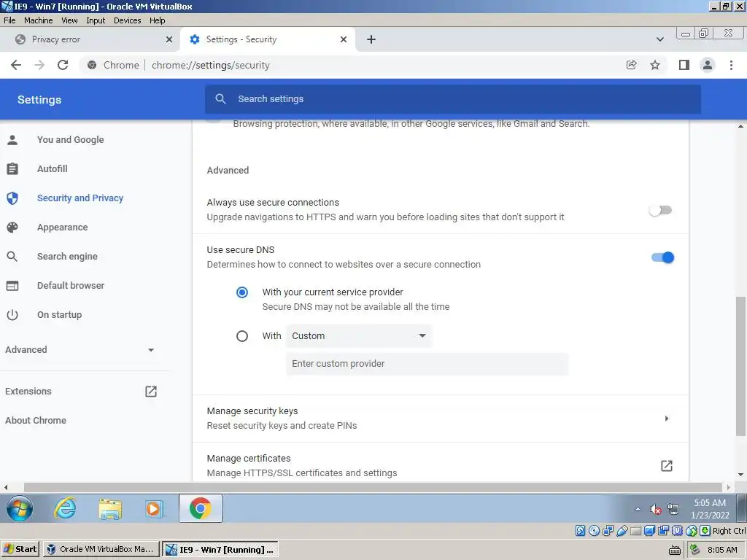The image size is (747, 560).
Task: Click the network tray icon
Action: 673,510
